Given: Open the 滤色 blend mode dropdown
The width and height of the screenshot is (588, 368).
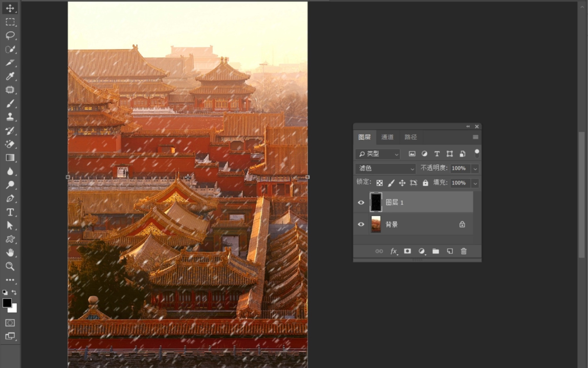Looking at the screenshot, I should pyautogui.click(x=386, y=169).
